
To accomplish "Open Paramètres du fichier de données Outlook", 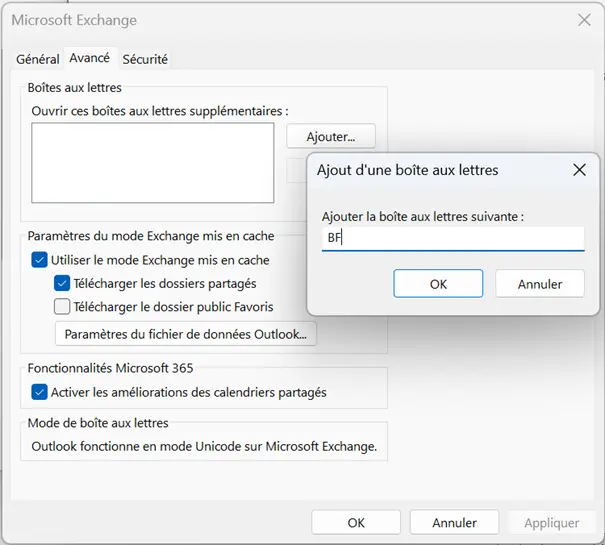I will tap(186, 334).
